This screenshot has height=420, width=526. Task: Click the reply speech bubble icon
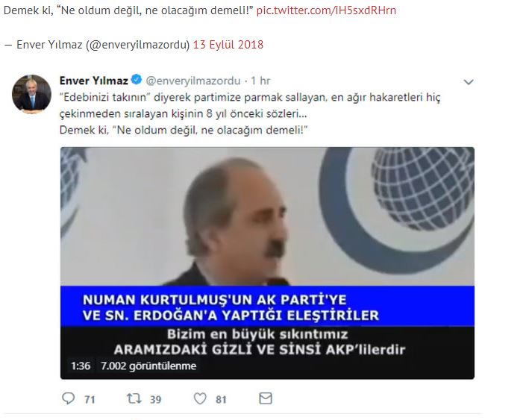[69, 398]
